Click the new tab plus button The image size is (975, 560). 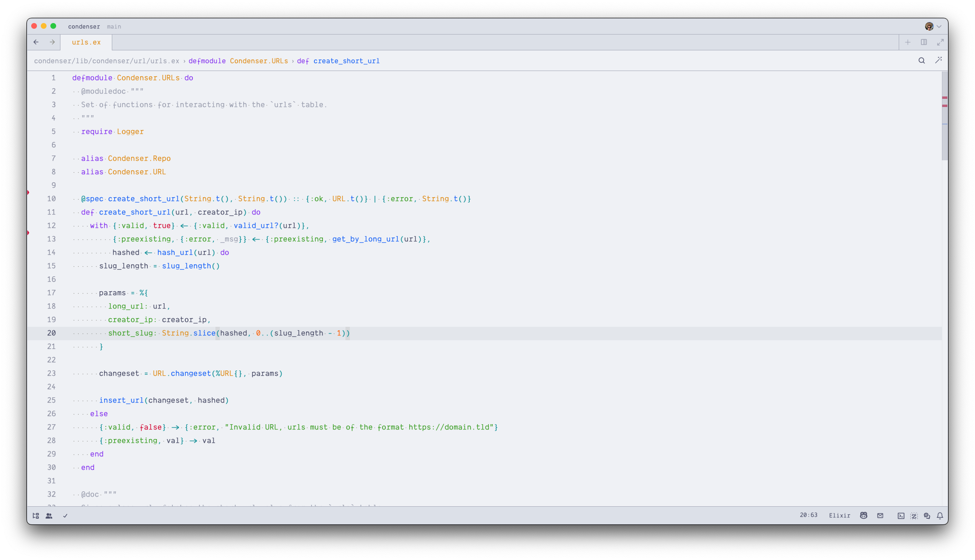(x=908, y=42)
